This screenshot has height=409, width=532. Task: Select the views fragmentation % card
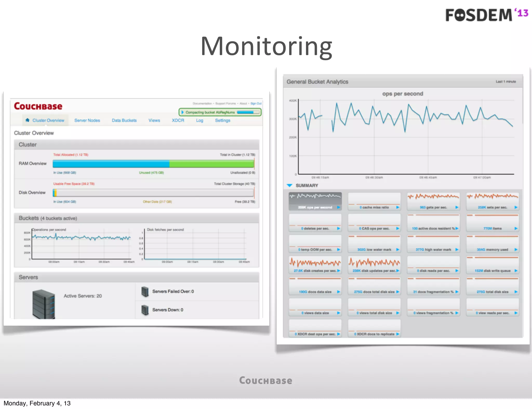(x=433, y=307)
